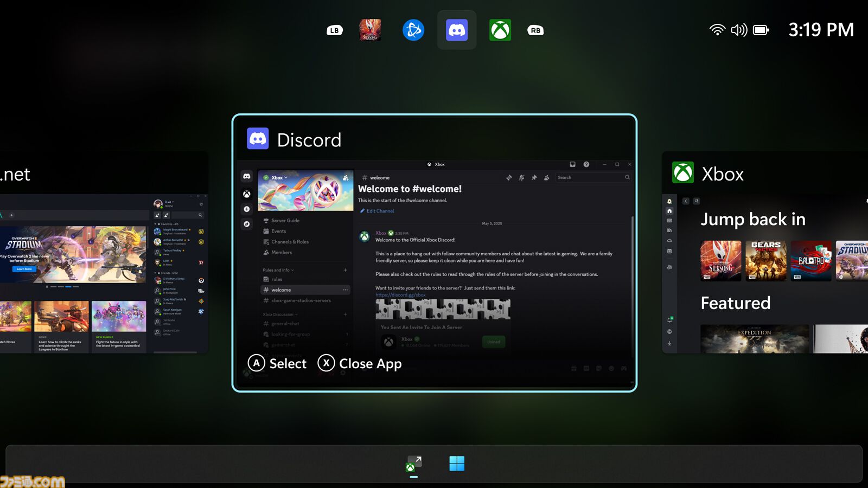Open Discover compass icon in Discord sidebar
Image resolution: width=868 pixels, height=488 pixels.
click(247, 224)
